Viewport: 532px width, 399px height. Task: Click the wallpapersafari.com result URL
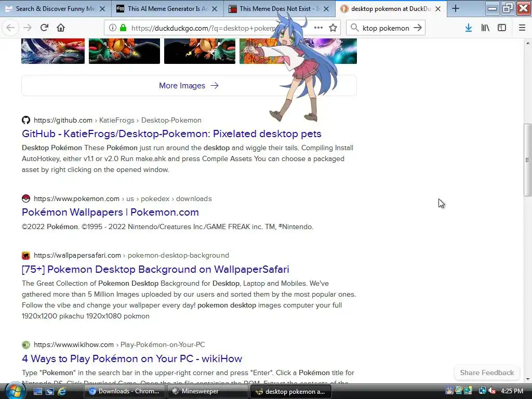click(x=131, y=255)
